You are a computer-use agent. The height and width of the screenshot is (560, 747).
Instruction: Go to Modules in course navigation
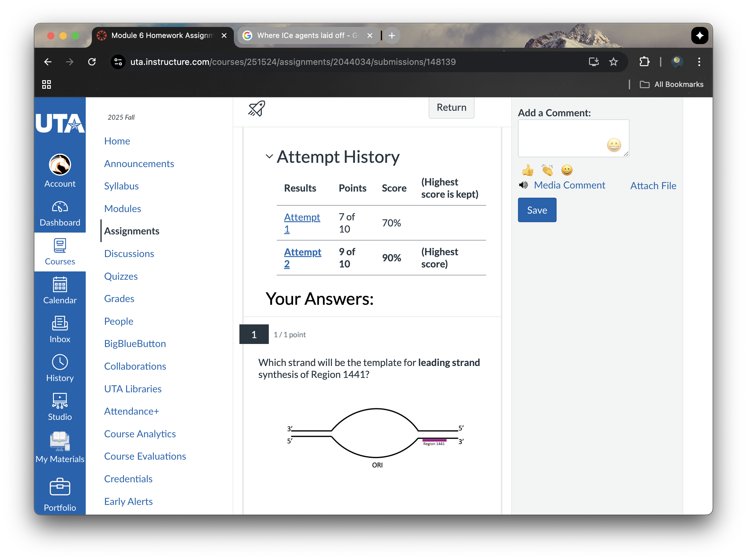point(122,209)
